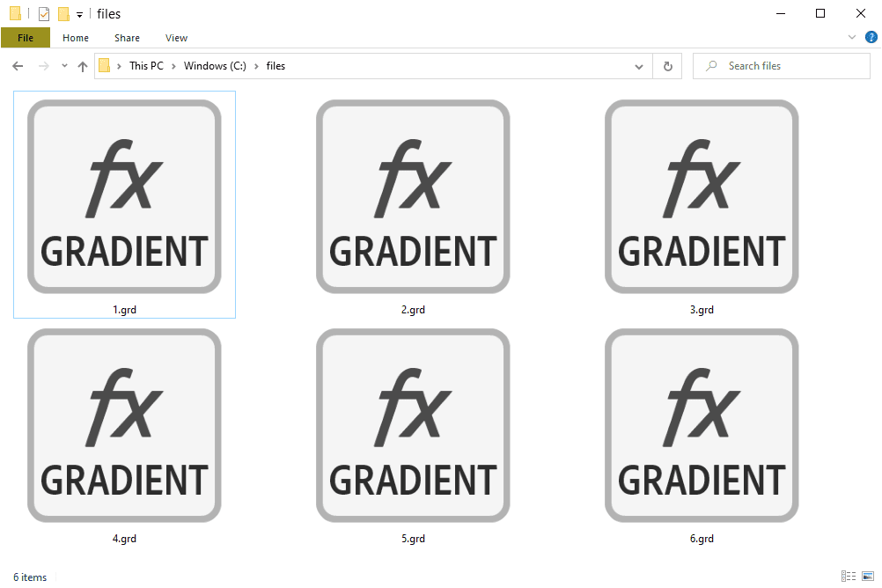This screenshot has height=588, width=882.
Task: Click the folder icon in title bar
Action: coord(15,13)
